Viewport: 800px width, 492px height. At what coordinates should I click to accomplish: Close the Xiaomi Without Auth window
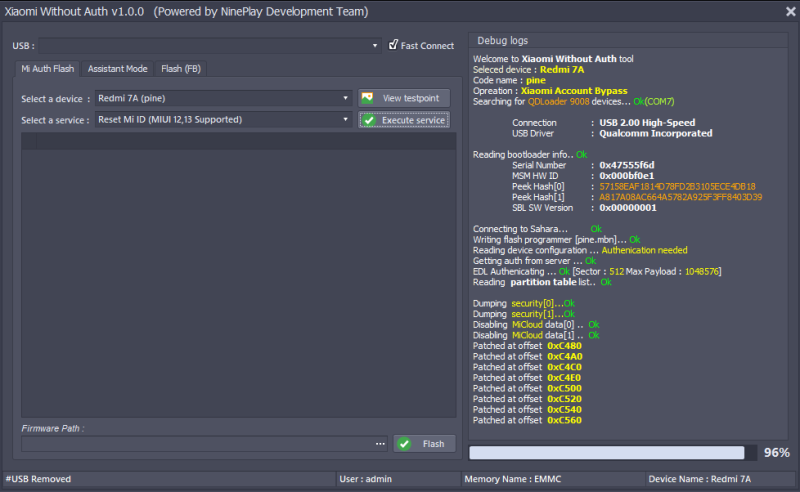790,11
